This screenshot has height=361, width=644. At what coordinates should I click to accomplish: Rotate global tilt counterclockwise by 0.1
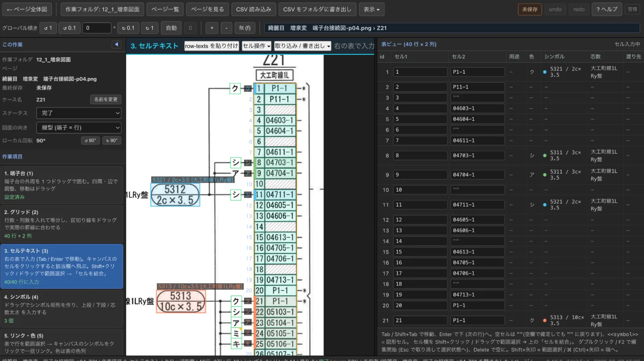(x=70, y=28)
